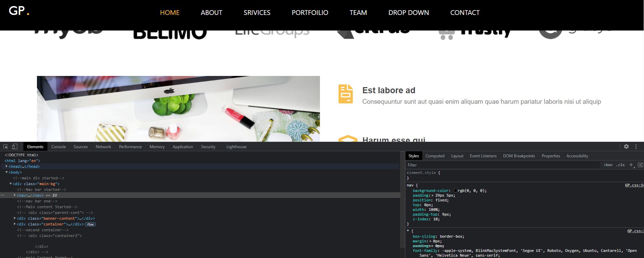Open the DROP DOWN nav item
The image size is (644, 258).
(x=408, y=13)
